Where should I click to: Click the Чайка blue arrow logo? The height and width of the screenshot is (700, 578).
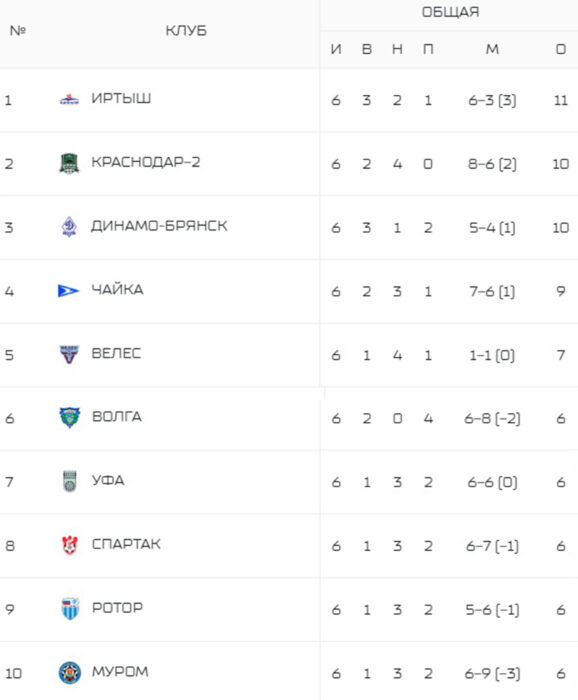point(68,291)
